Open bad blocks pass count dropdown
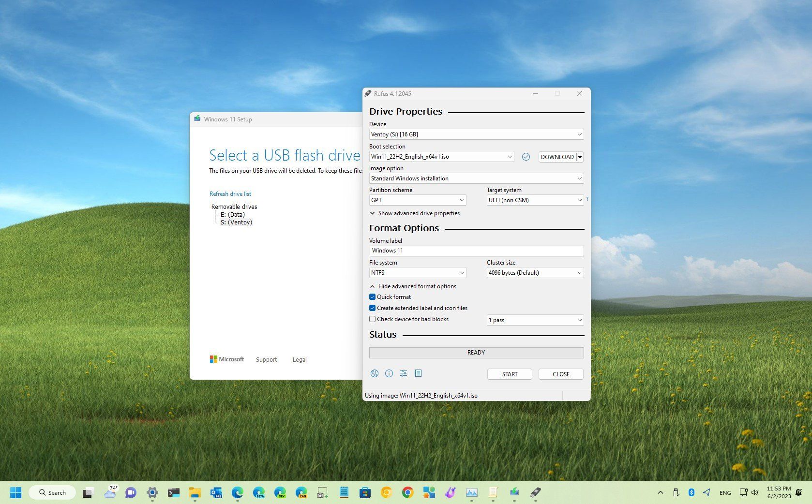 point(535,320)
